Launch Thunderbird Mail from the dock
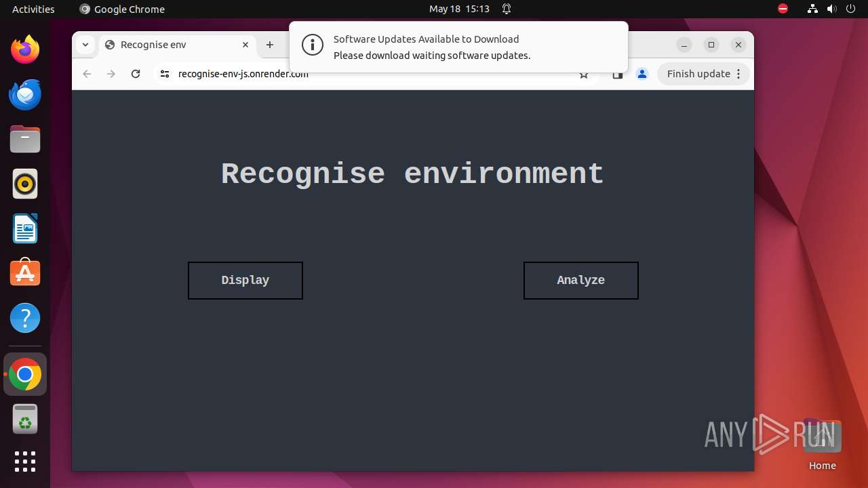 point(25,94)
